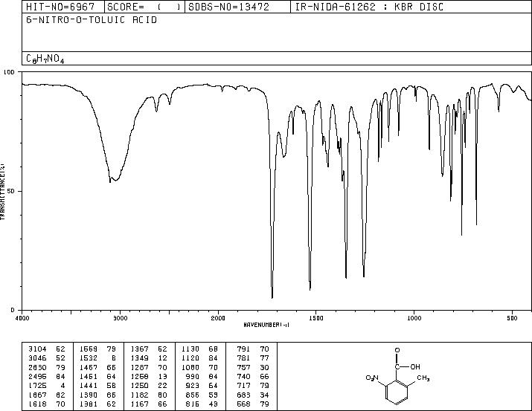Click the 4000 label on wavenumber axis

point(22,318)
